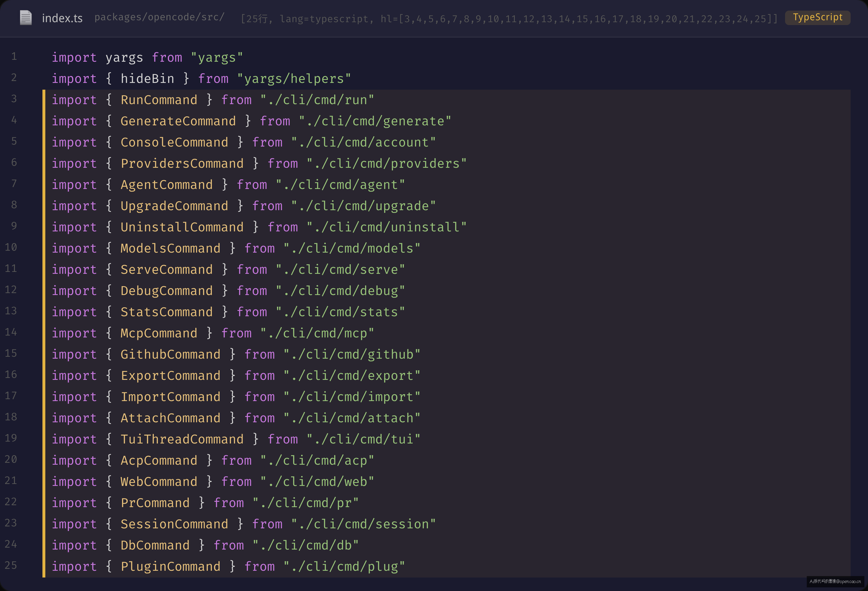Click the "./cli/cmd/models" string
This screenshot has width=868, height=591.
pyautogui.click(x=352, y=249)
